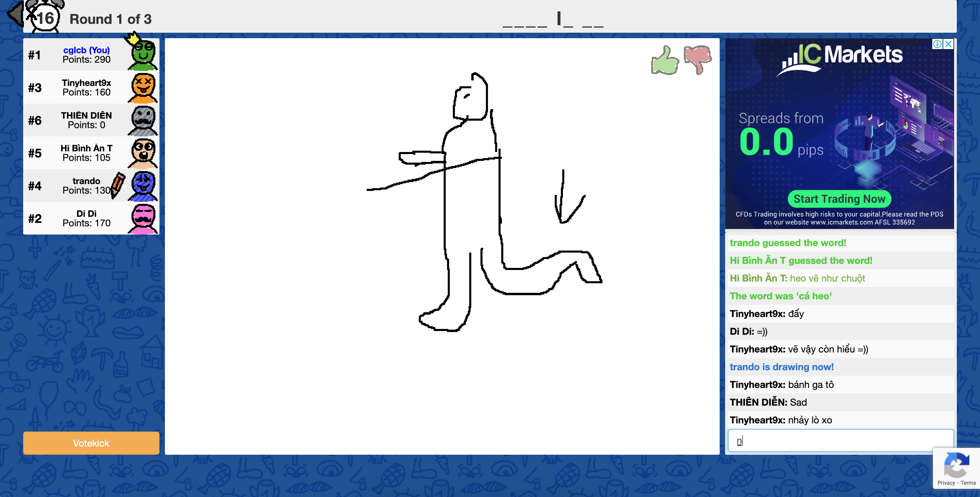Screen dimensions: 980x497
Task: Click the word hint blanks in header
Action: (553, 20)
